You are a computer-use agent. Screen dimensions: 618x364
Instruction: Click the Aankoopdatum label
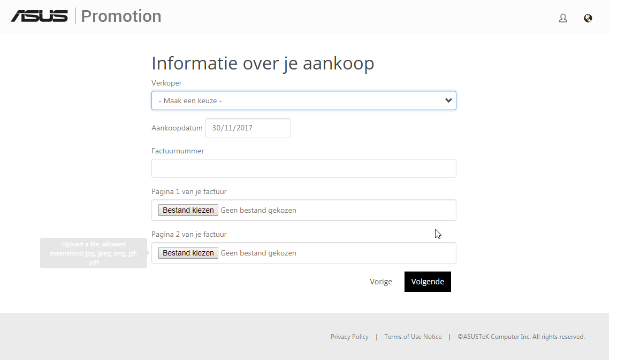pyautogui.click(x=177, y=128)
